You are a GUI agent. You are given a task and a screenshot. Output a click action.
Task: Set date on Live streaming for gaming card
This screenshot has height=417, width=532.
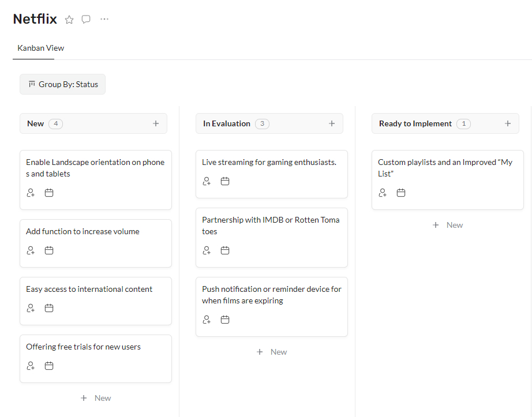coord(225,181)
